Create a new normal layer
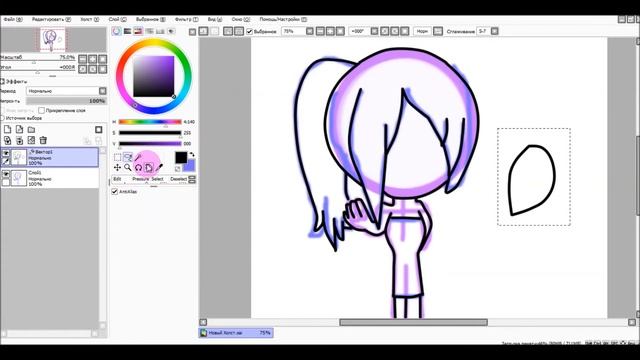The image size is (640, 360). [7, 129]
